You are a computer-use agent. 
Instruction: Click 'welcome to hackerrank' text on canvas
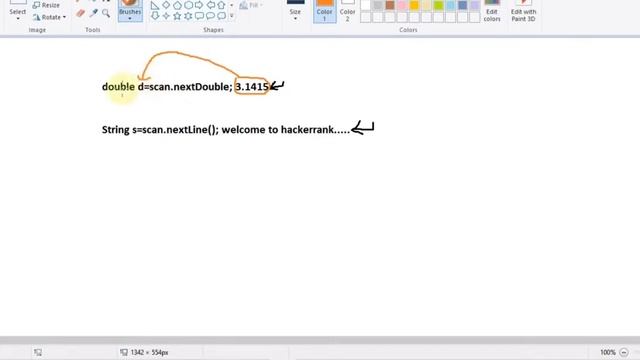point(277,130)
